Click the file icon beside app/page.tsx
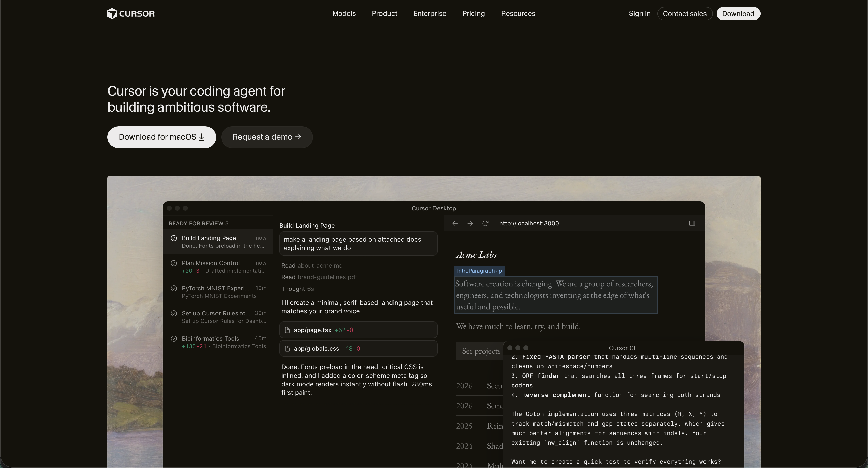Viewport: 868px width, 468px height. click(287, 330)
